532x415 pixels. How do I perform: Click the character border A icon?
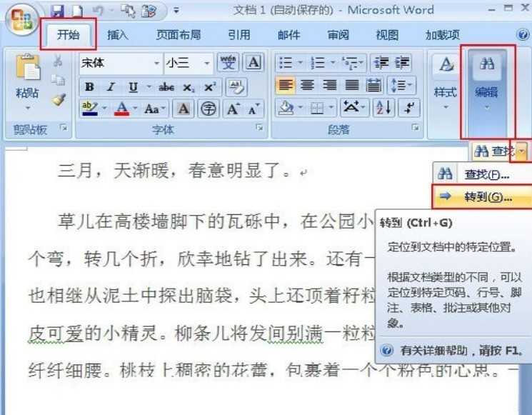254,62
